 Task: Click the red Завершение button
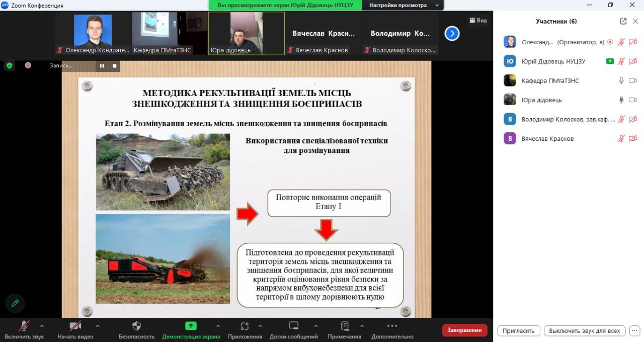[x=464, y=330]
